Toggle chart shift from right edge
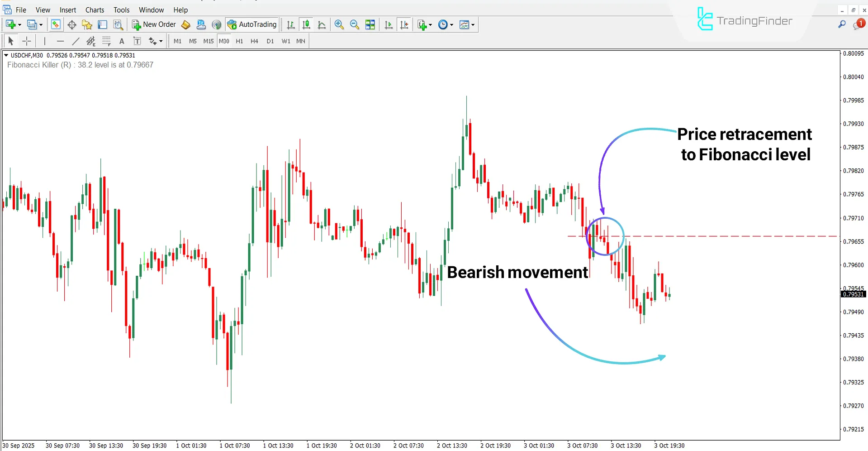 (x=404, y=24)
